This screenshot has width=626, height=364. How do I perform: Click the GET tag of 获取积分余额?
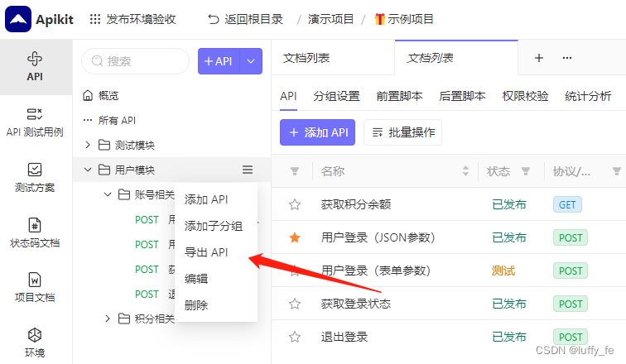tap(567, 204)
